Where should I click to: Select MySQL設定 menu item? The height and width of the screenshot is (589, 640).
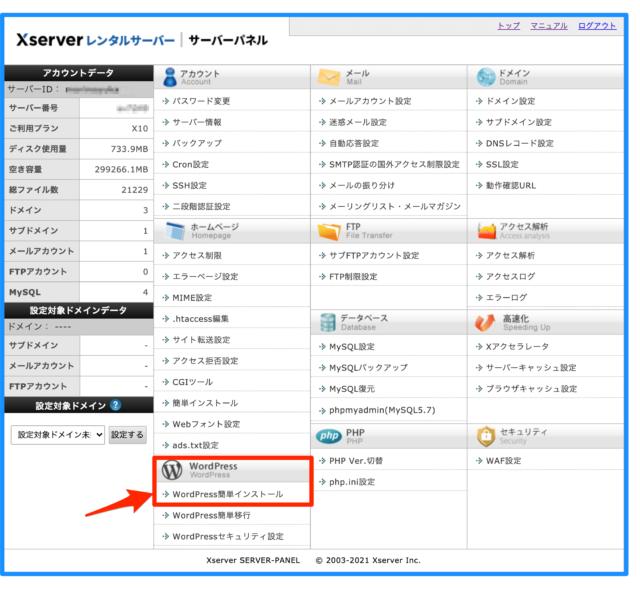point(351,347)
